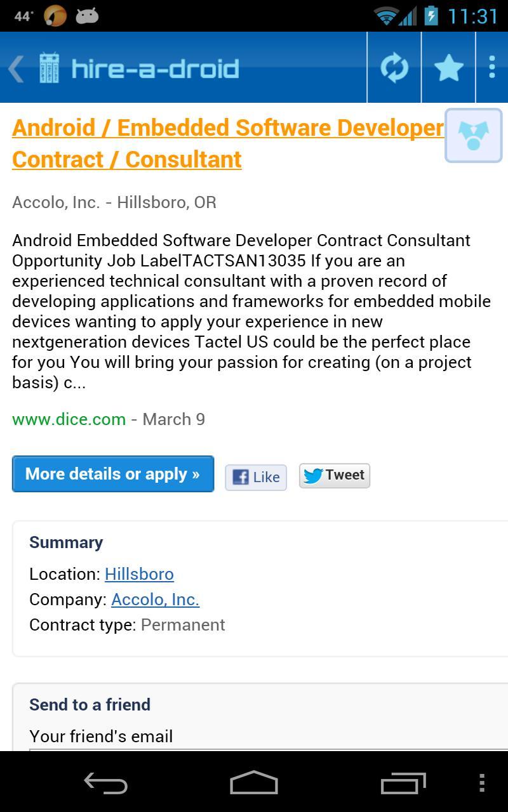Open the Hillsboro location link

139,574
